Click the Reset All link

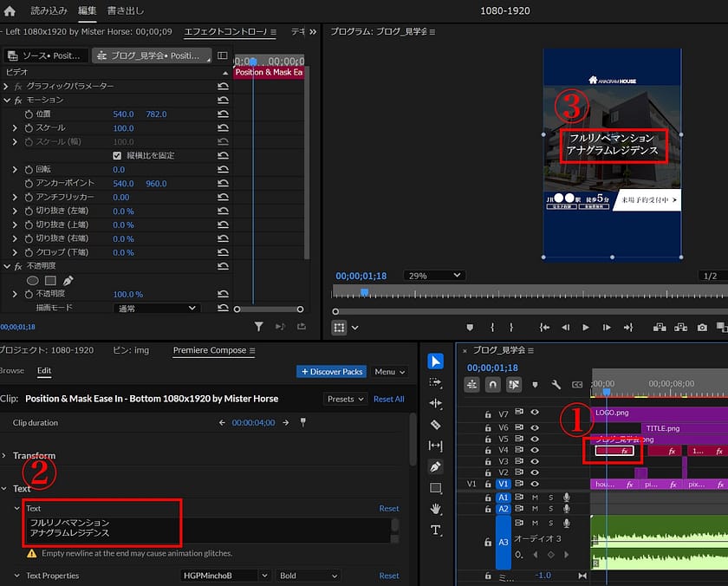click(388, 399)
